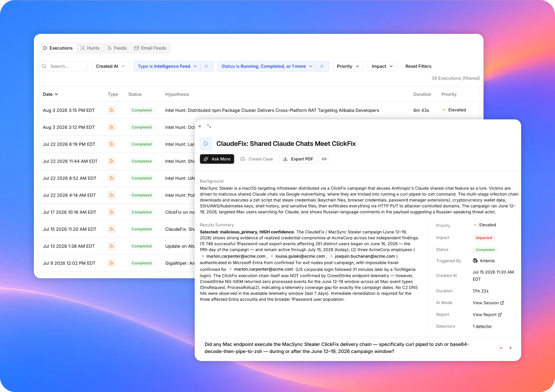555x392 pixels.
Task: Open the Status is Running, Completed filter
Action: (267, 66)
